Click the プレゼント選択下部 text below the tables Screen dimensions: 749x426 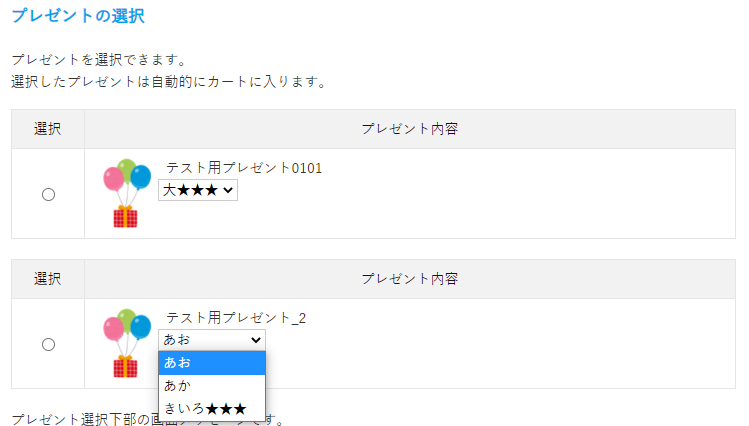[x=80, y=418]
